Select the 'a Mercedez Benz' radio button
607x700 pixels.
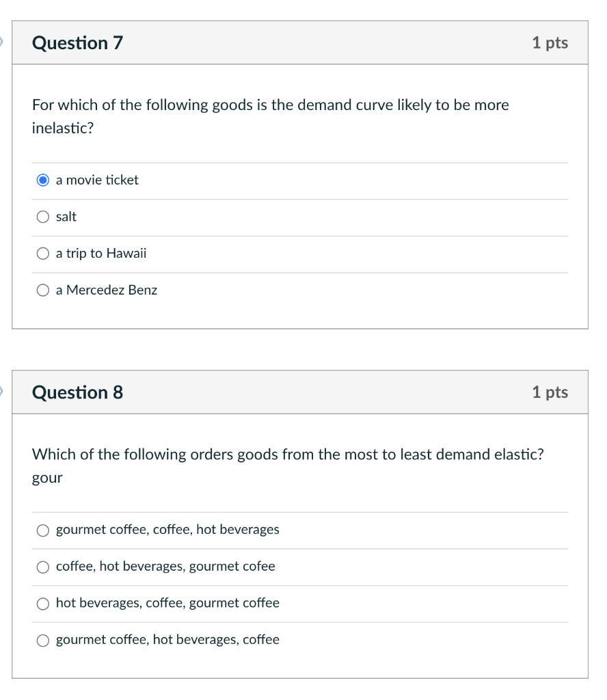pyautogui.click(x=43, y=291)
